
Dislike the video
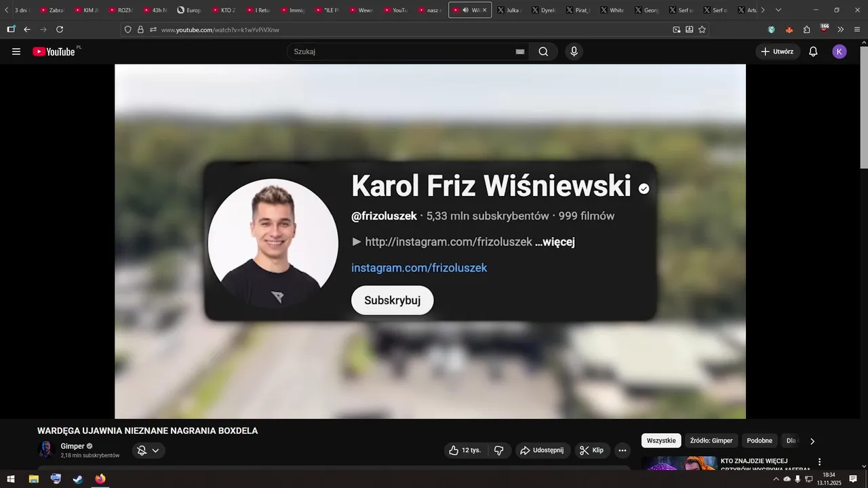(498, 450)
